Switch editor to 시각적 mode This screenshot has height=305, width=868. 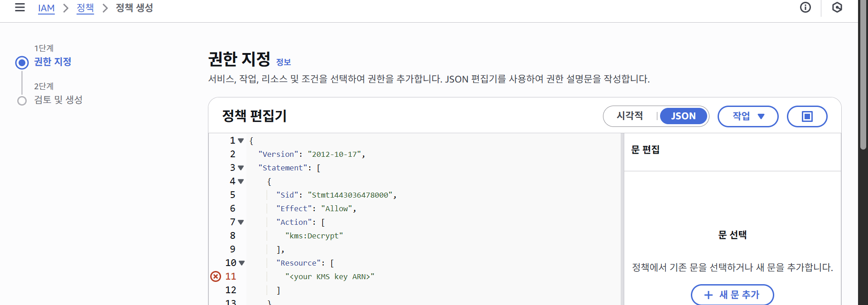tap(630, 116)
